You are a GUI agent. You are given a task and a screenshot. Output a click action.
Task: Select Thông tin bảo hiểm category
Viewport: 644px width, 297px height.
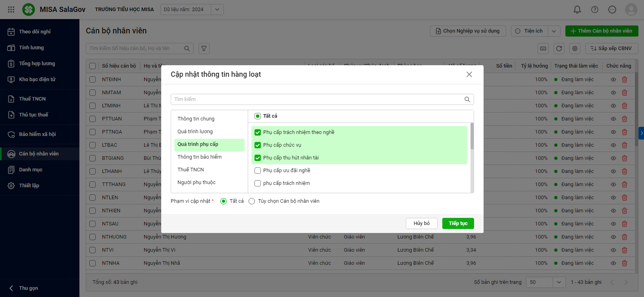coord(199,157)
